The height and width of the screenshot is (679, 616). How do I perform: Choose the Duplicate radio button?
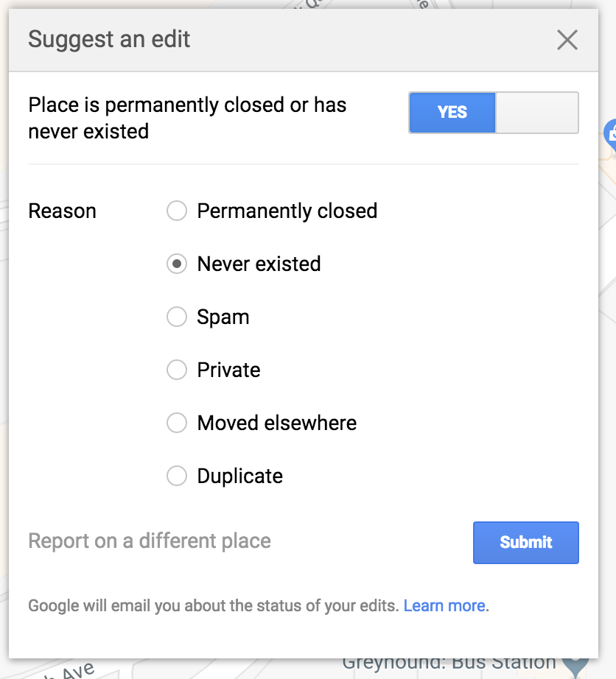point(177,476)
